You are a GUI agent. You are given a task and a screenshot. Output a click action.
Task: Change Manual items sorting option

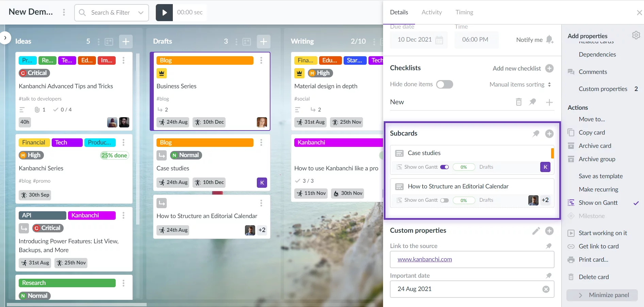coord(520,85)
